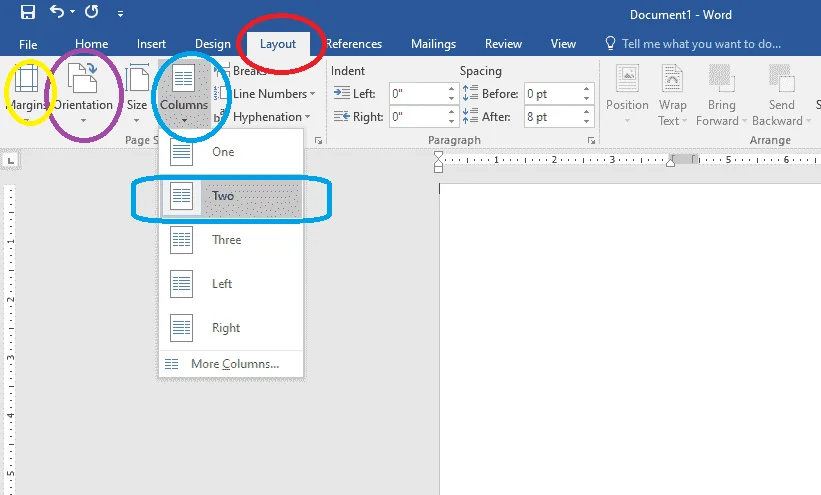Open the Breaks menu
The image size is (821, 495).
tap(241, 71)
